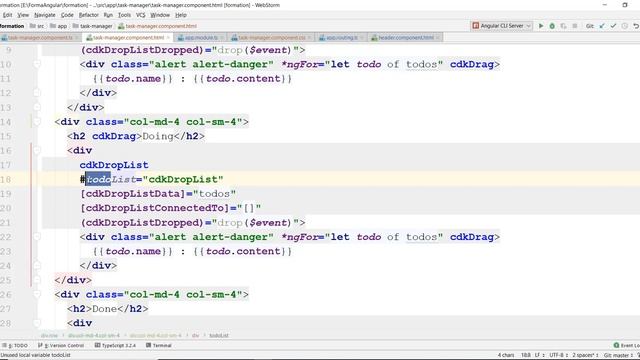Click the src folder breadcrumb
Viewport: 640px width, 360px height.
pyautogui.click(x=37, y=26)
